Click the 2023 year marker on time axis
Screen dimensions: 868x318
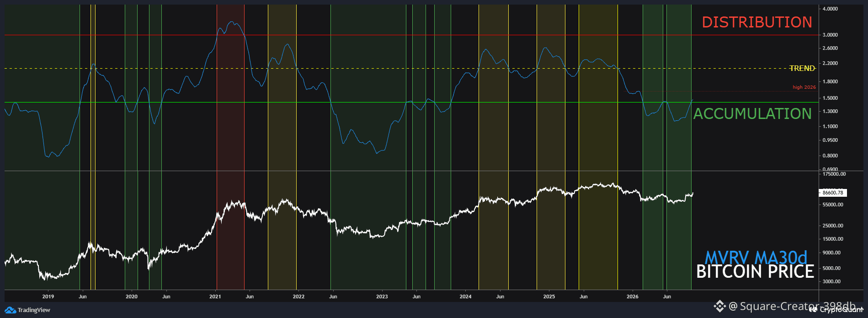point(382,296)
